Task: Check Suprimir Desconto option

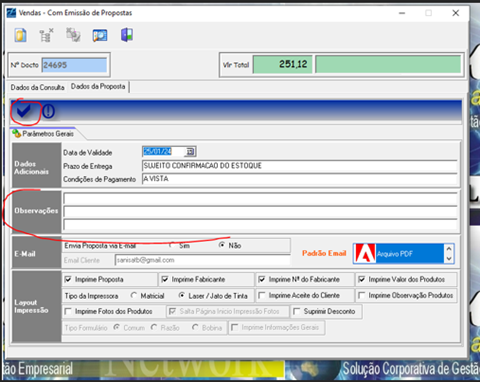Action: click(297, 311)
